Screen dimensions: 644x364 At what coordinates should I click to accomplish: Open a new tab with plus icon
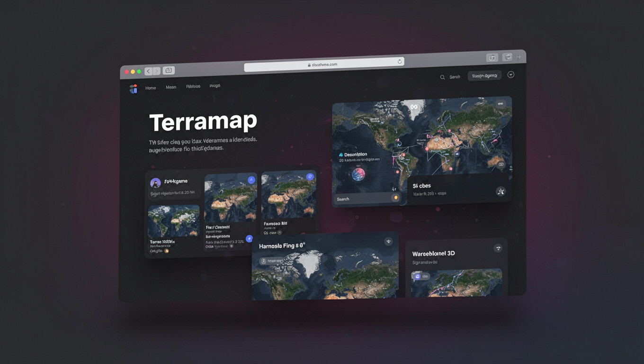point(519,57)
